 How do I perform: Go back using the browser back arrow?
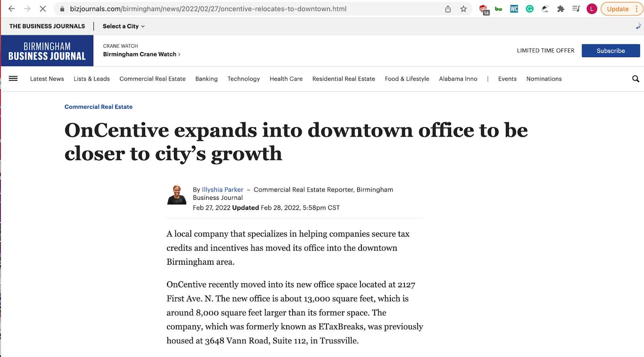point(12,9)
